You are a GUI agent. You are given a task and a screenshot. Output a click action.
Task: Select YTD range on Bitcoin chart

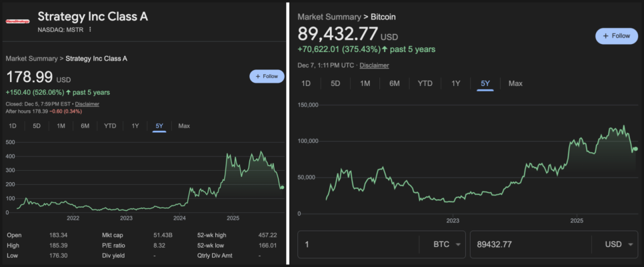pos(425,83)
